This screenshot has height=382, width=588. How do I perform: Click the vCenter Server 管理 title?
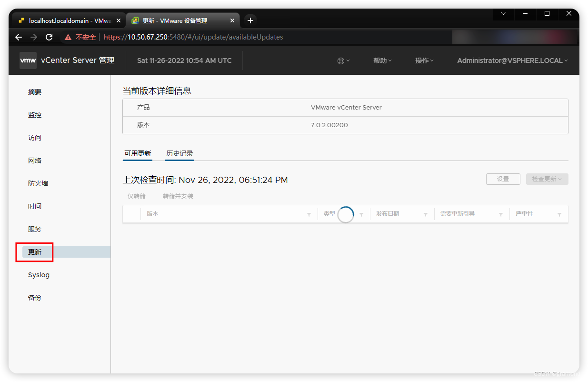pos(78,60)
